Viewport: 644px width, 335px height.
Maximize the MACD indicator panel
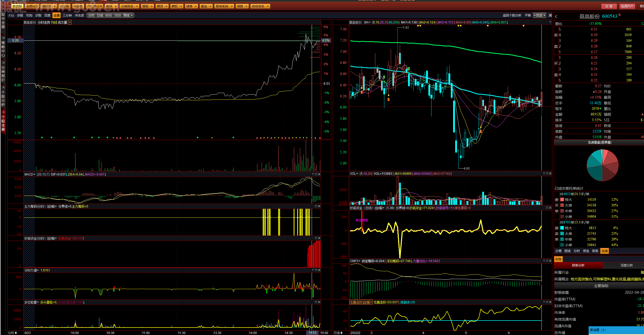point(316,174)
